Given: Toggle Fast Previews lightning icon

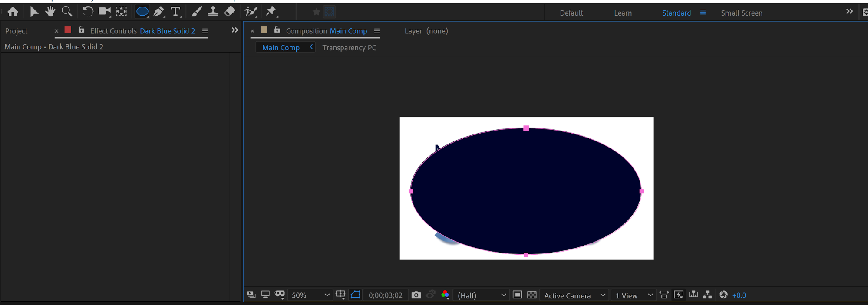Looking at the screenshot, I should [x=679, y=295].
